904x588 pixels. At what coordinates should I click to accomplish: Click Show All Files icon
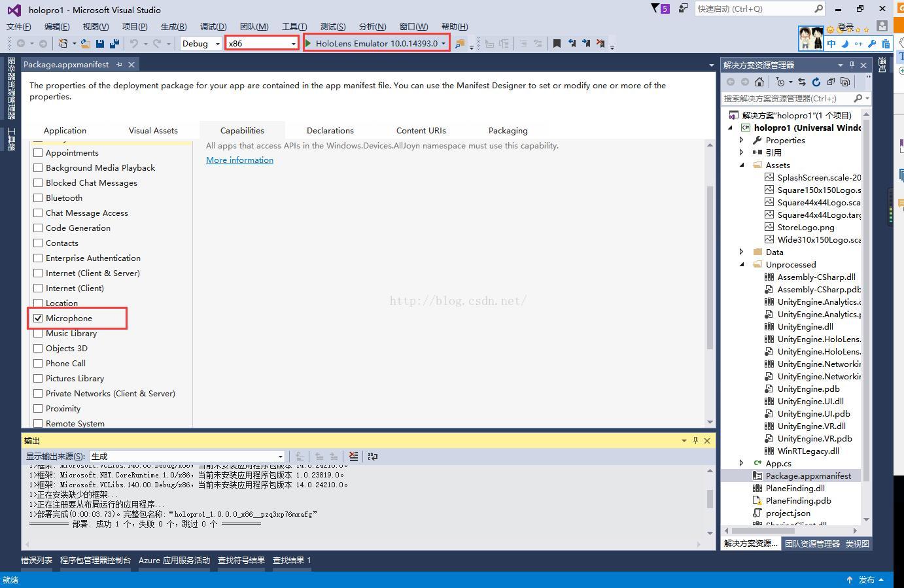(845, 82)
